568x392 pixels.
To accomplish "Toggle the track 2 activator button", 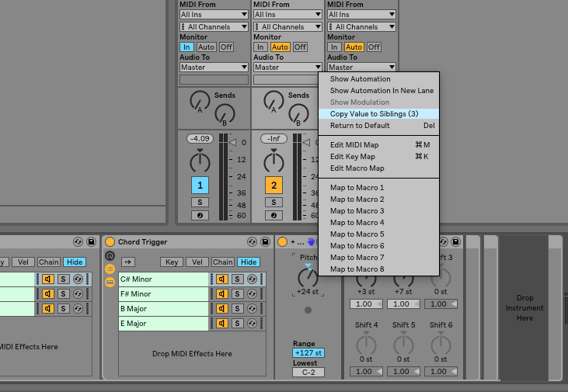I will pyautogui.click(x=274, y=186).
